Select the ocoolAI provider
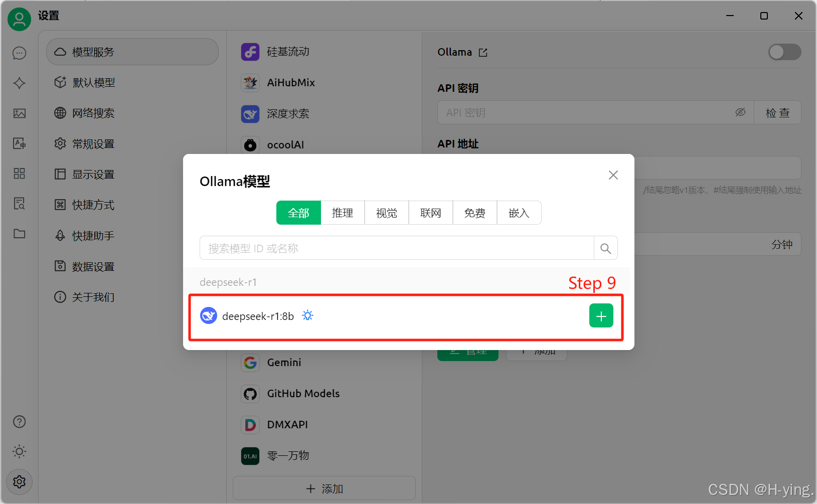The height and width of the screenshot is (504, 817). [324, 145]
